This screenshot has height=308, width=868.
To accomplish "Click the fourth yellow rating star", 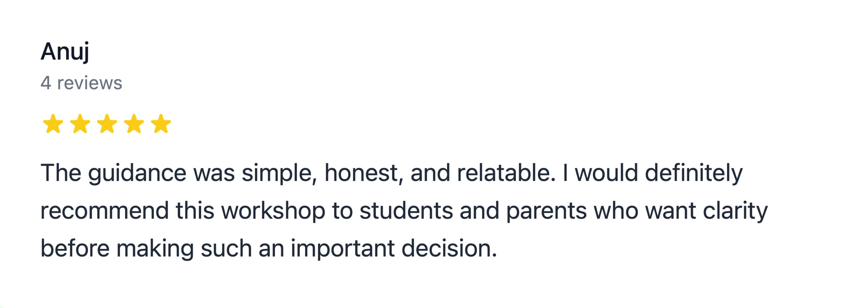I will 134,124.
